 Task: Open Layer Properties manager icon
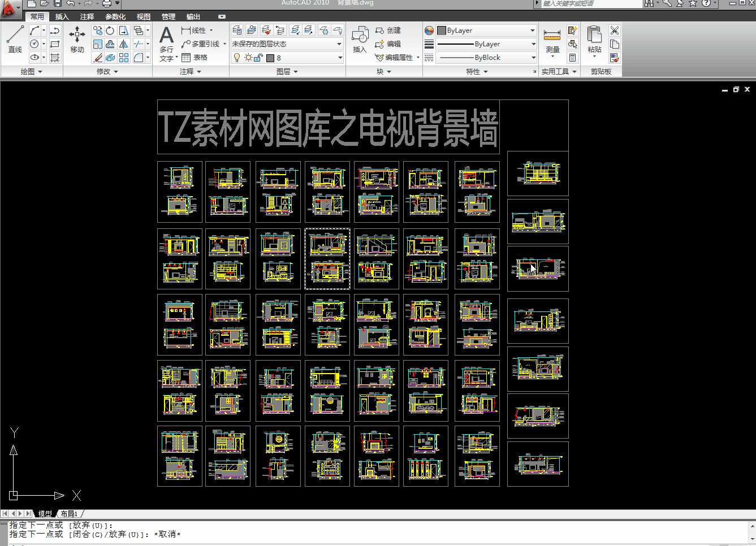coord(237,31)
